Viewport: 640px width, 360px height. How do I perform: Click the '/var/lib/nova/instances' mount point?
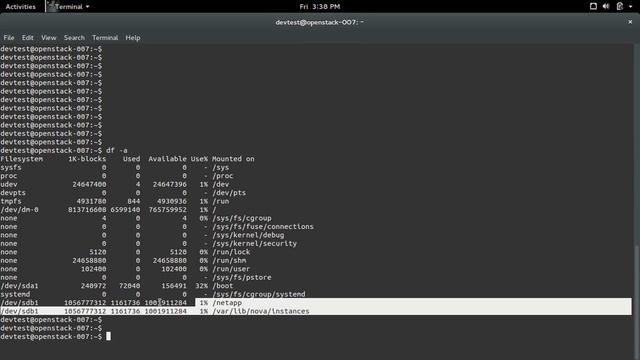261,311
